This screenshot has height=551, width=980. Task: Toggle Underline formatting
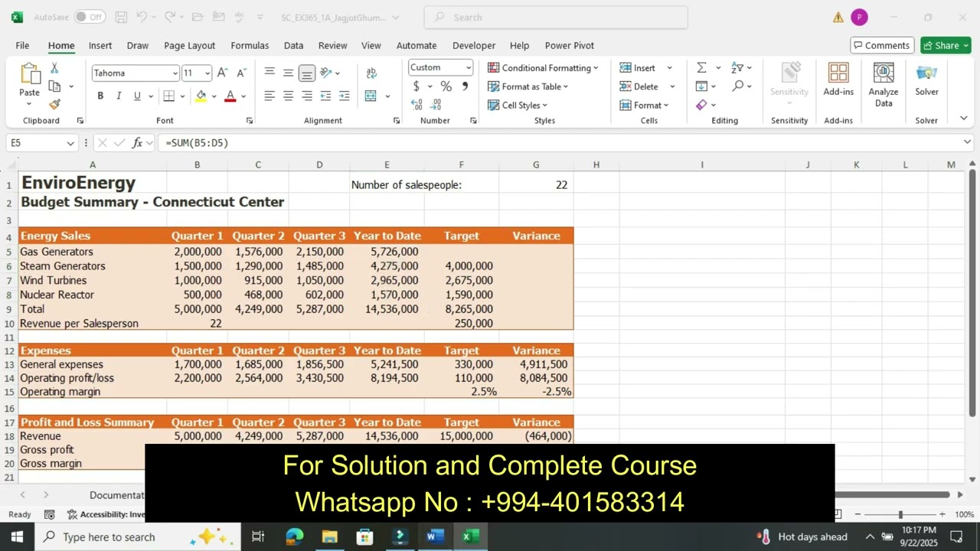pos(137,96)
